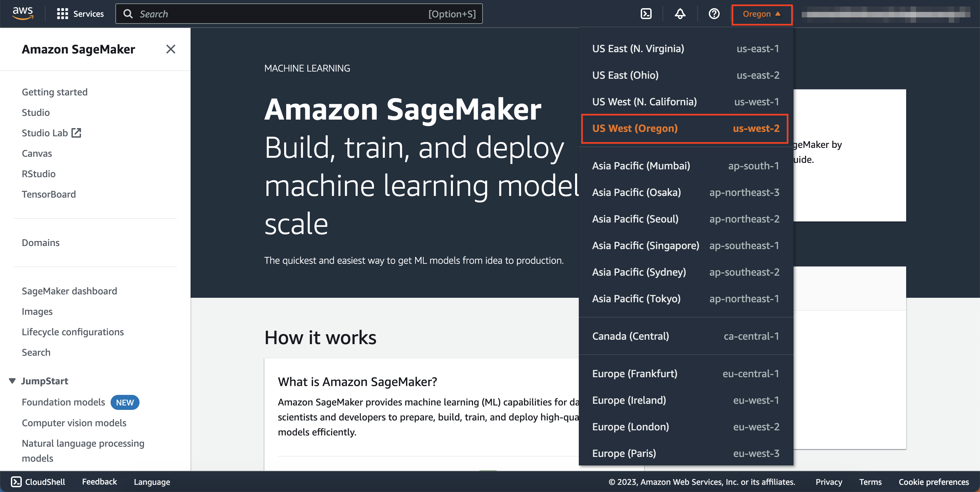Open the Language selector in footer
Image resolution: width=980 pixels, height=492 pixels.
152,482
